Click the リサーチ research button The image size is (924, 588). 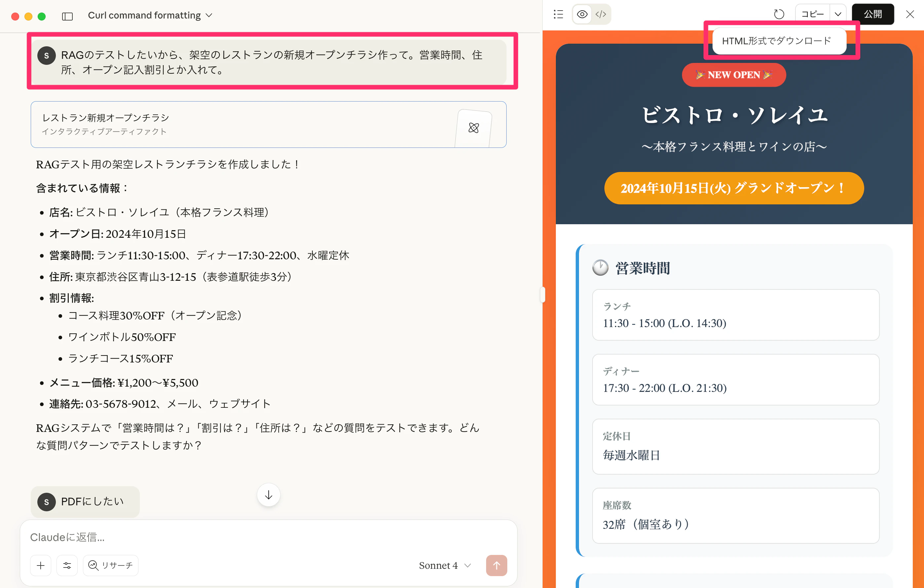pos(110,565)
